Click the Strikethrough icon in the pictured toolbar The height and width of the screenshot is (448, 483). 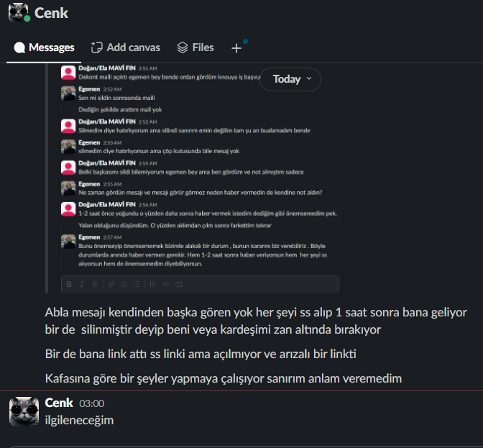95,284
